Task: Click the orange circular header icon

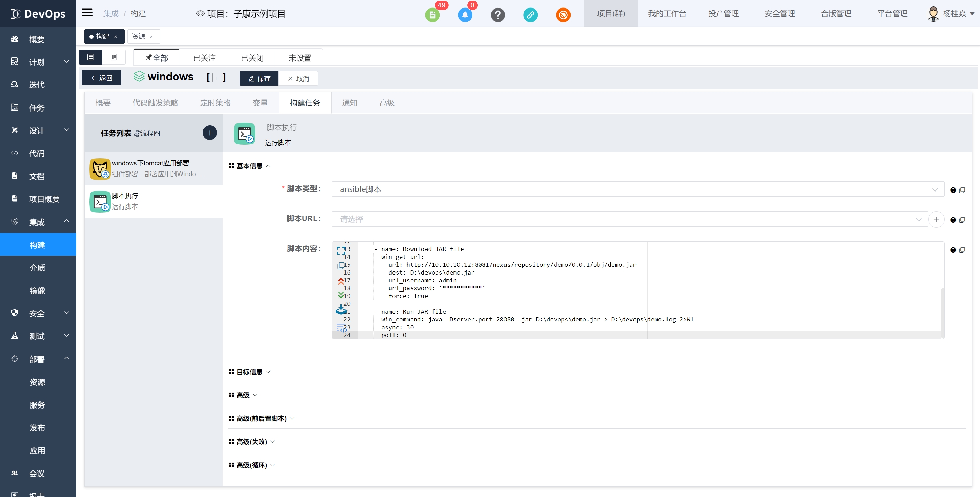Action: click(563, 15)
